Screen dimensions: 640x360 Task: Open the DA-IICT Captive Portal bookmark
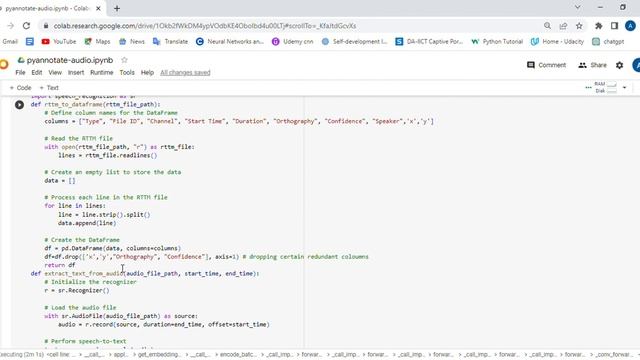pyautogui.click(x=429, y=42)
